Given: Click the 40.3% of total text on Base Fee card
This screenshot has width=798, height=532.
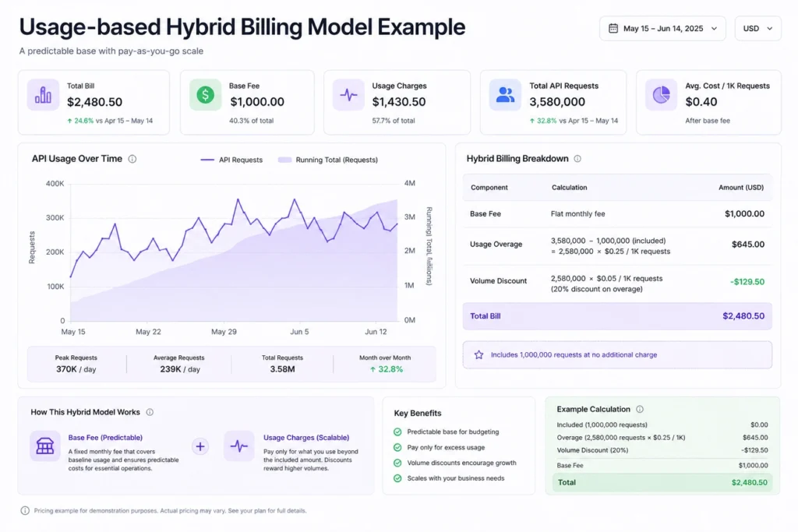Looking at the screenshot, I should coord(252,121).
